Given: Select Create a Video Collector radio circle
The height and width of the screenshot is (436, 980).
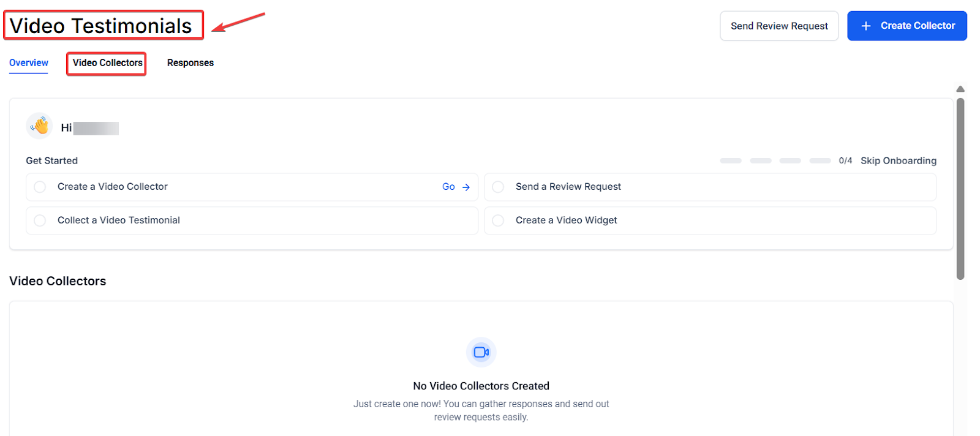Looking at the screenshot, I should (x=40, y=187).
